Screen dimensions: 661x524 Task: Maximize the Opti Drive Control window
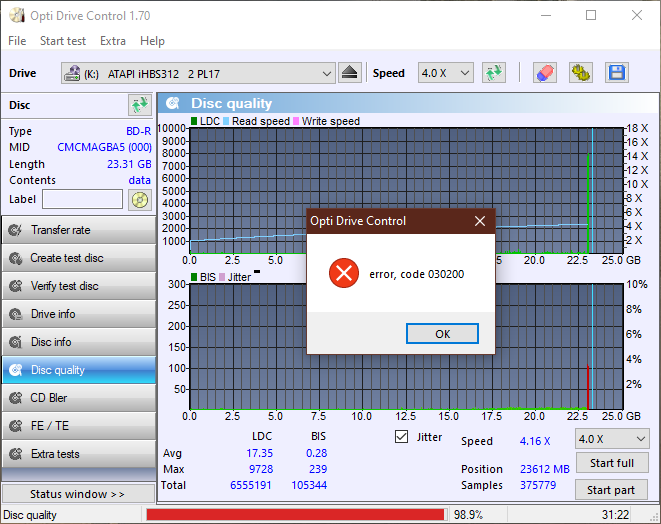pyautogui.click(x=591, y=15)
